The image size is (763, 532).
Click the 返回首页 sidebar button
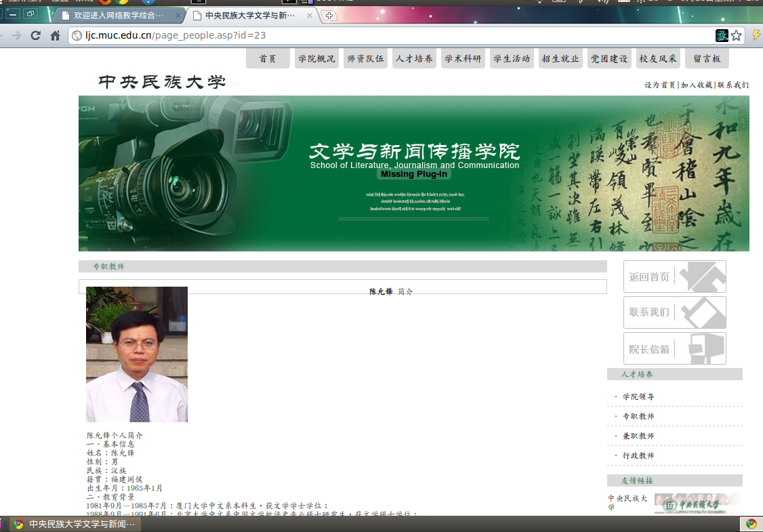tap(675, 277)
